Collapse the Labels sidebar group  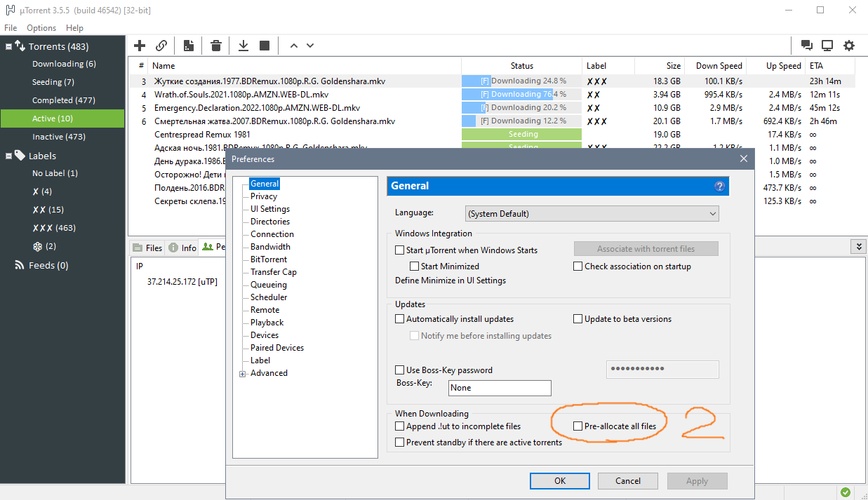9,156
